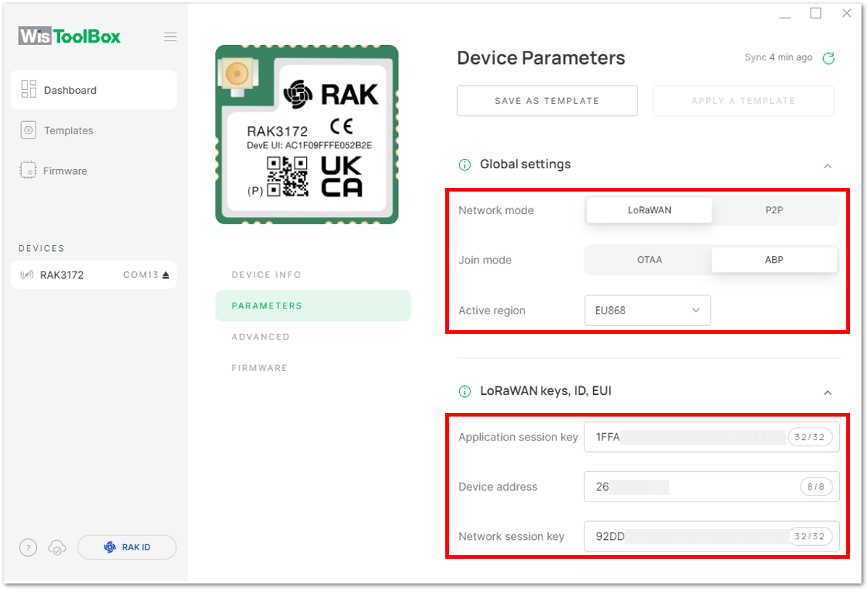Switch join mode to ABP
Viewport: 868px width, 590px height.
pyautogui.click(x=774, y=260)
